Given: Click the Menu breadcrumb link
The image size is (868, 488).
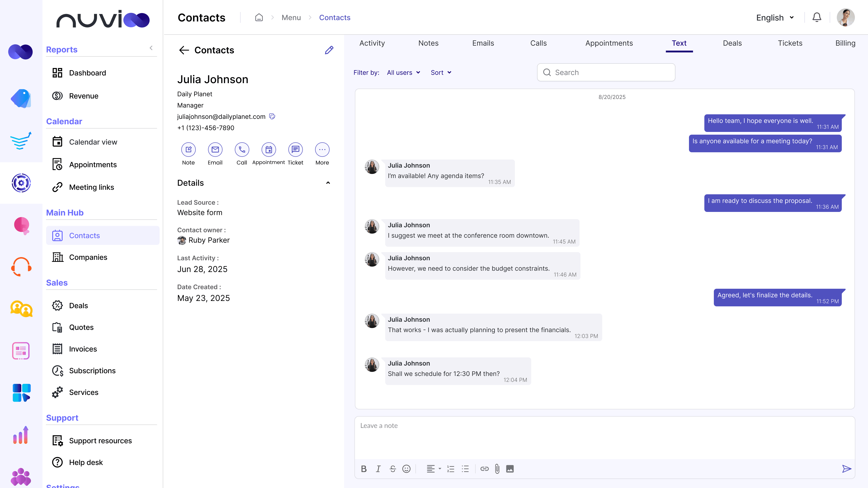Looking at the screenshot, I should [x=291, y=18].
